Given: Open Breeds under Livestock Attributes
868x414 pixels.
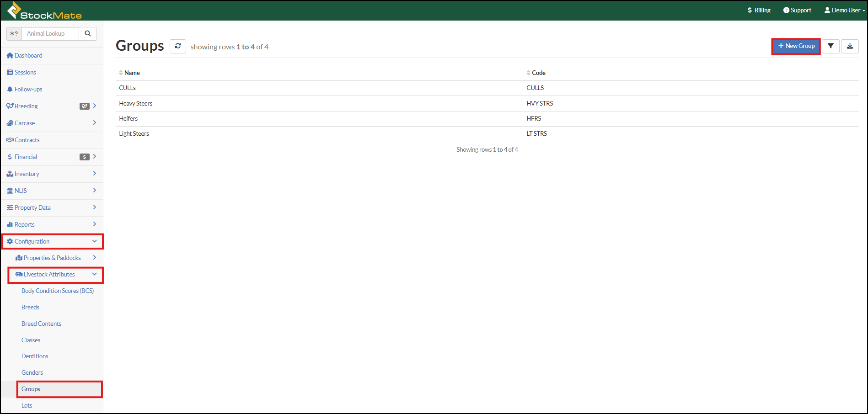Looking at the screenshot, I should 30,307.
